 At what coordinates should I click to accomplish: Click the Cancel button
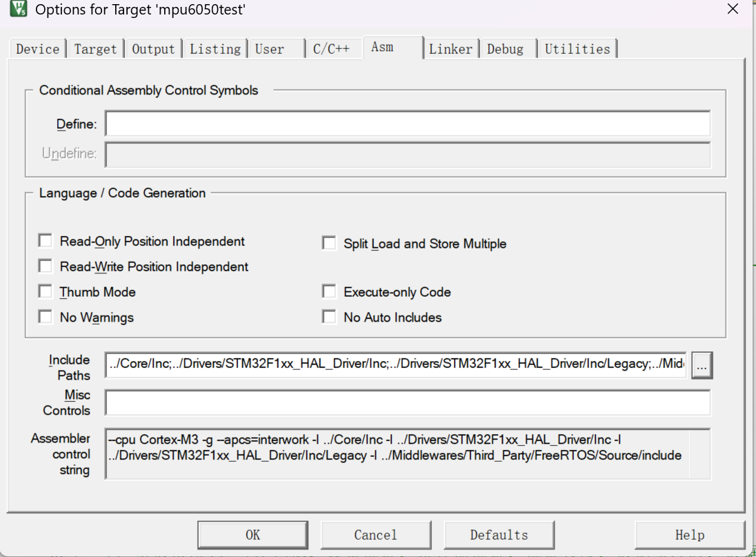(376, 535)
